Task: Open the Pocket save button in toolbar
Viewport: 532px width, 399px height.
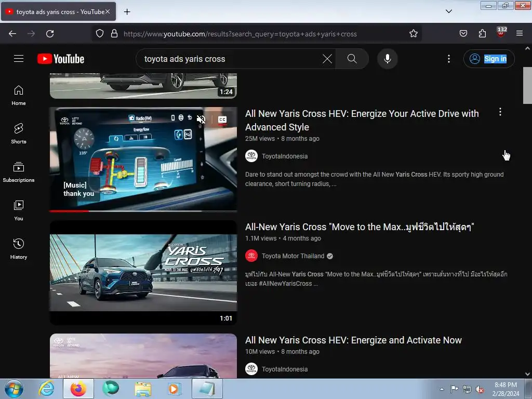Action: [x=463, y=34]
